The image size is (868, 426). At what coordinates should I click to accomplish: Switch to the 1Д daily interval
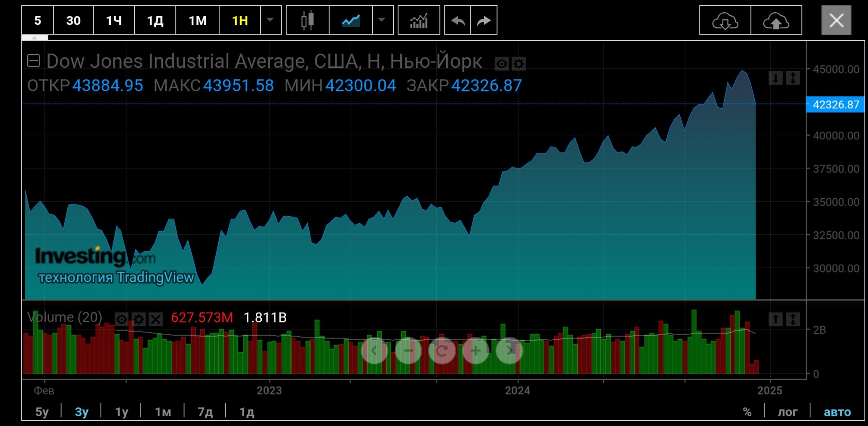point(155,20)
